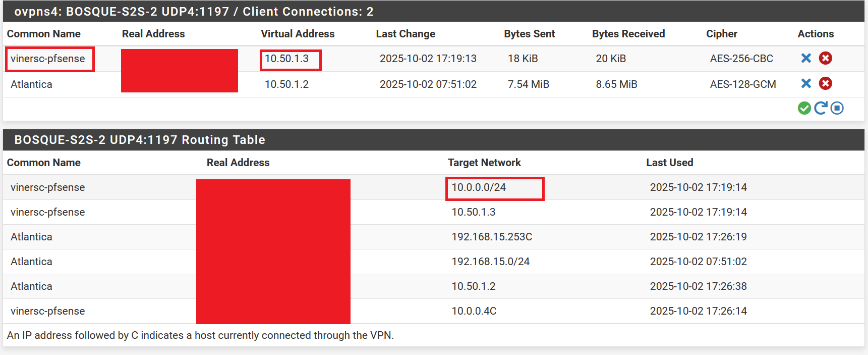Click the green service running status icon
Image resolution: width=868 pixels, height=355 pixels.
pyautogui.click(x=804, y=108)
